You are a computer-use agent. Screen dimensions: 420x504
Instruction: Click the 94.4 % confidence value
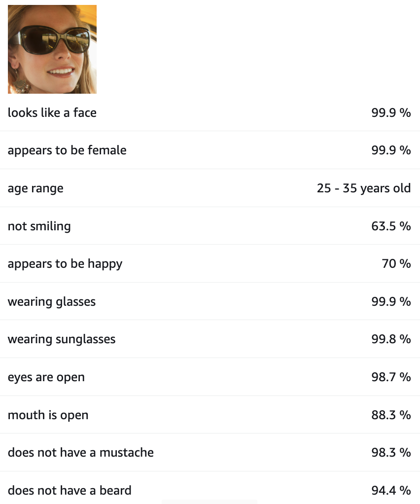(391, 490)
